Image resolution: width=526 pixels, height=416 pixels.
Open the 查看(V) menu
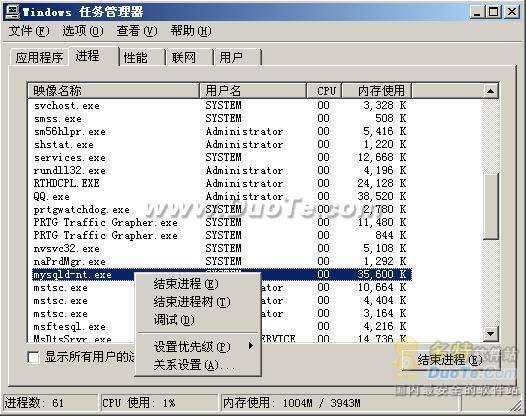137,31
